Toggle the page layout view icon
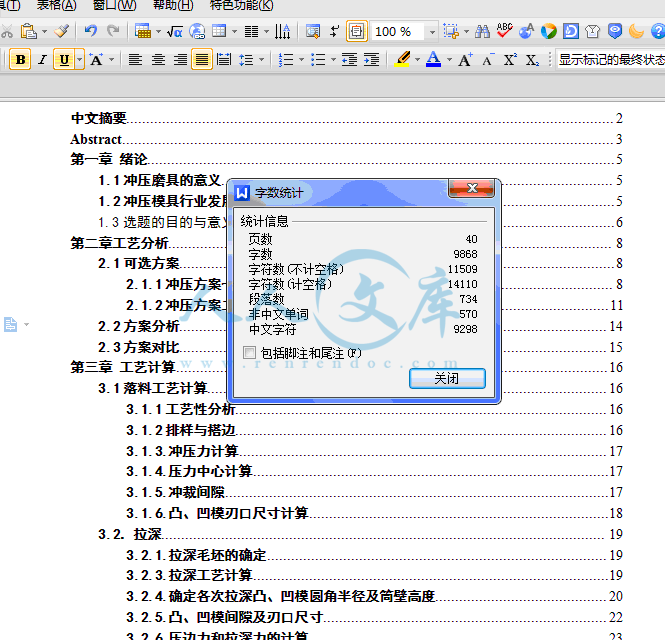The width and height of the screenshot is (665, 640). [x=357, y=31]
